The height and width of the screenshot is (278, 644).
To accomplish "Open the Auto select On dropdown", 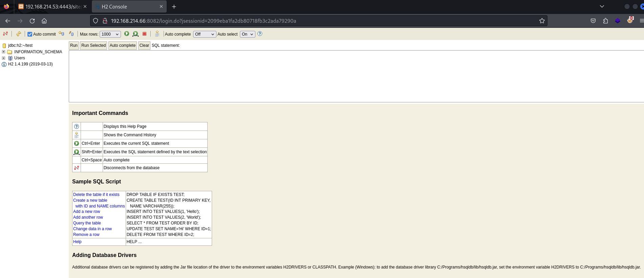I will (247, 34).
